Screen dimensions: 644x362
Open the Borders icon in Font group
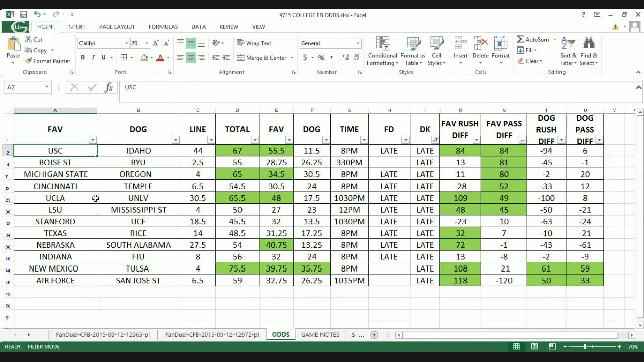(124, 58)
